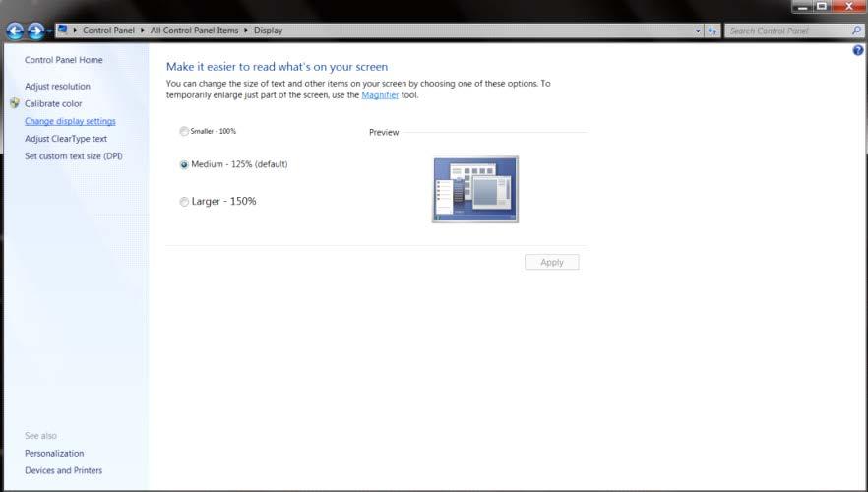Click the Control Panel icon in address bar
The width and height of the screenshot is (868, 492).
tap(63, 30)
